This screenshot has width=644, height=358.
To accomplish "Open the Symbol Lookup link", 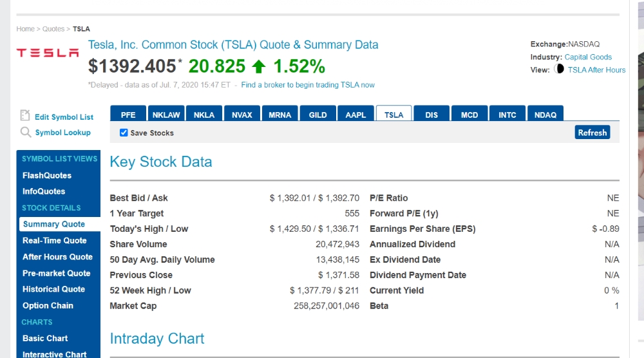I will click(x=63, y=133).
